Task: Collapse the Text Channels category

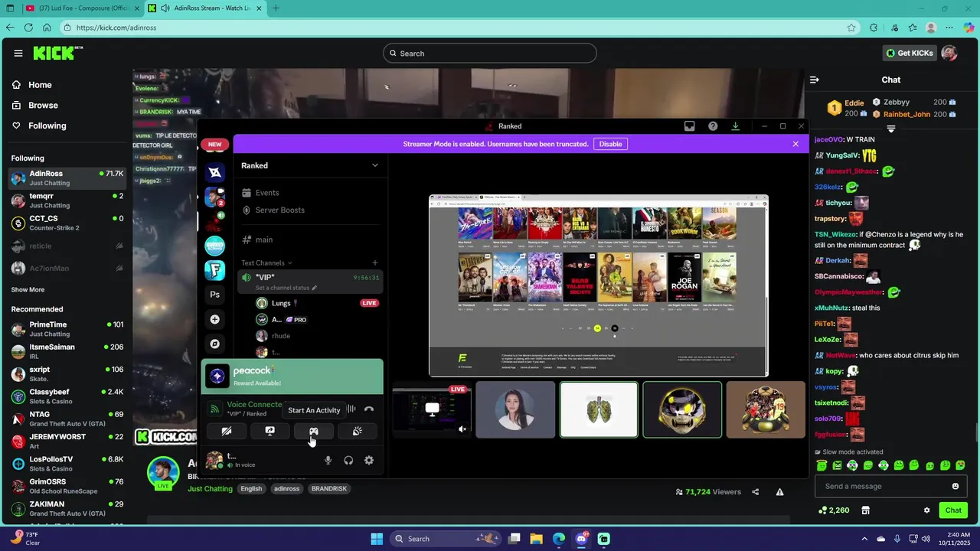Action: coord(266,262)
